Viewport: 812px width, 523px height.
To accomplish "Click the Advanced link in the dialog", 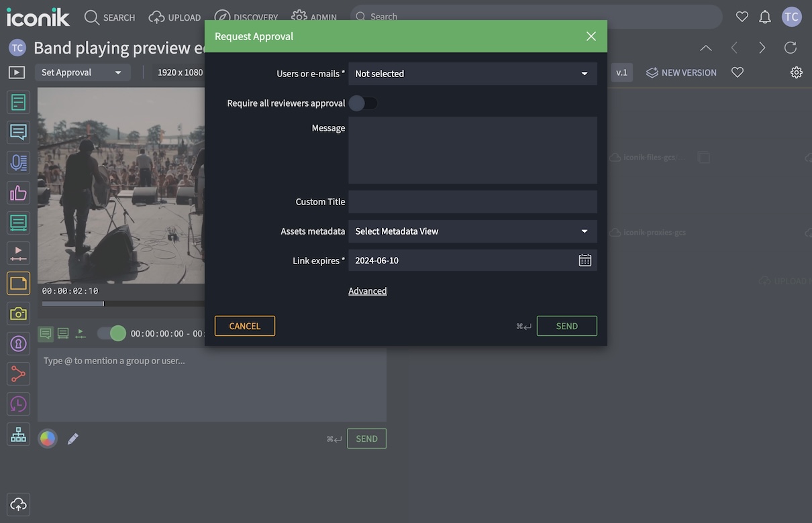I will (x=368, y=290).
